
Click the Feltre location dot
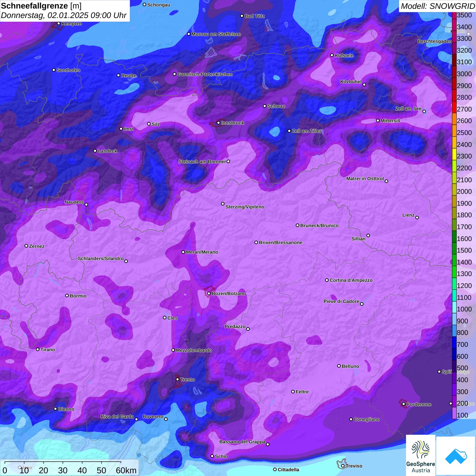[293, 392]
